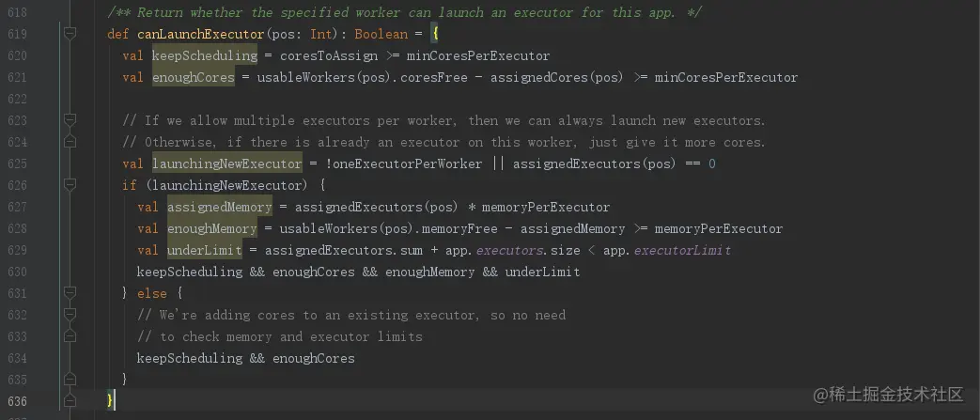Click highlighted enoughCores variable declaration
The height and width of the screenshot is (420, 980).
194,77
